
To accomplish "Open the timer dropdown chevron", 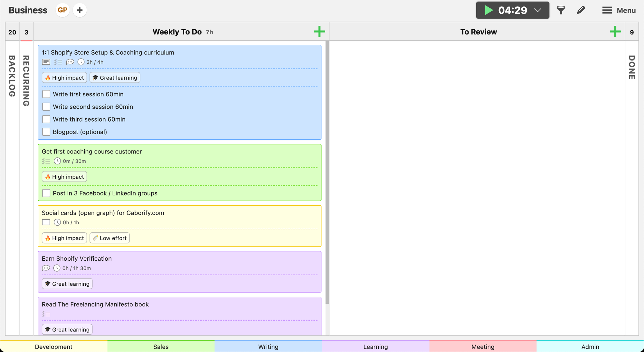I will 537,10.
